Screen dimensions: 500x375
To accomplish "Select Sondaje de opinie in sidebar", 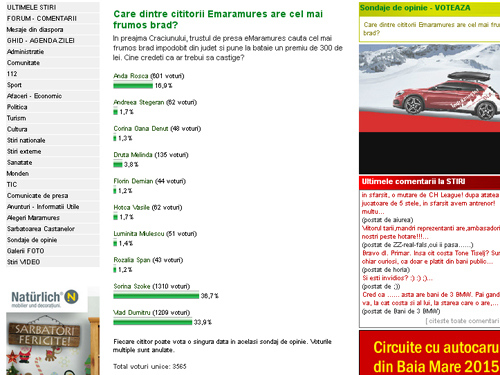I will pos(32,240).
